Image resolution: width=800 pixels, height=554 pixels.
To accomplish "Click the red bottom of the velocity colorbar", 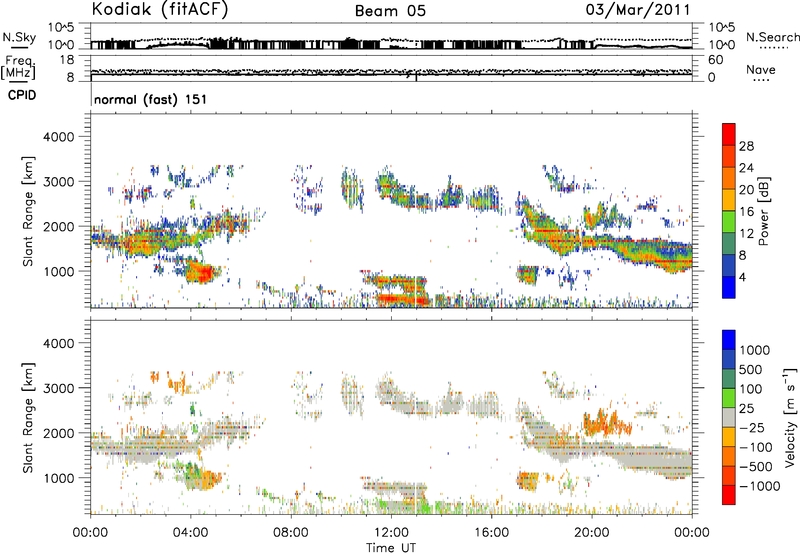I will click(x=729, y=495).
